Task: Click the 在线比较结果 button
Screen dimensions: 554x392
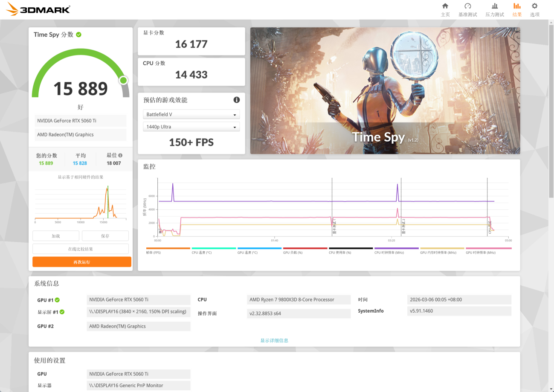Action: [x=81, y=249]
